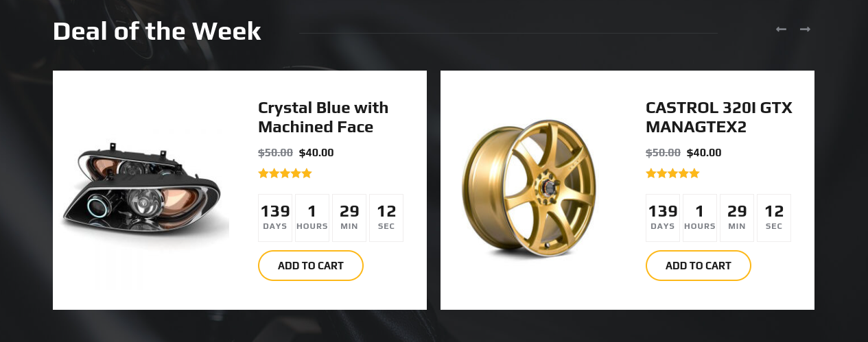Click the wheel deal's seconds counter
The image size is (868, 342).
774,218
